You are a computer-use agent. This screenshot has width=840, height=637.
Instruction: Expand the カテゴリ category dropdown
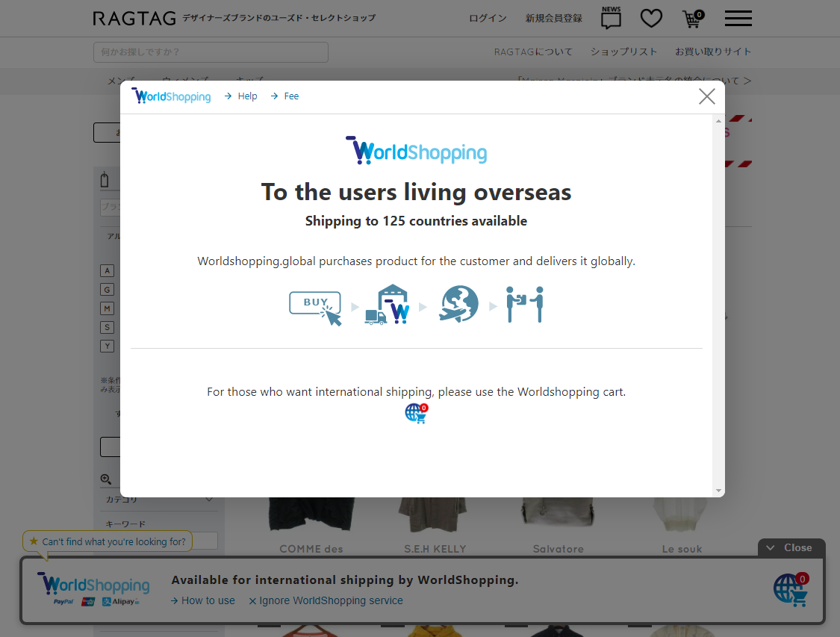click(x=160, y=500)
